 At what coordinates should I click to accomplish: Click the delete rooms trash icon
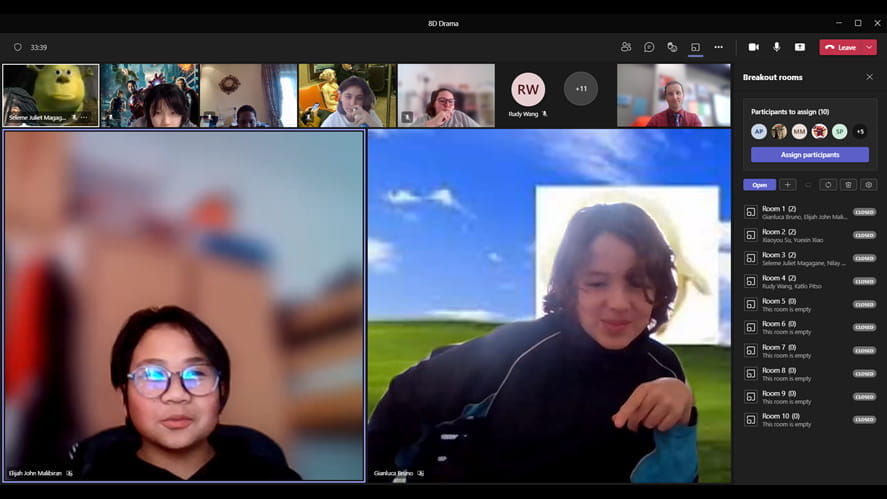click(848, 185)
